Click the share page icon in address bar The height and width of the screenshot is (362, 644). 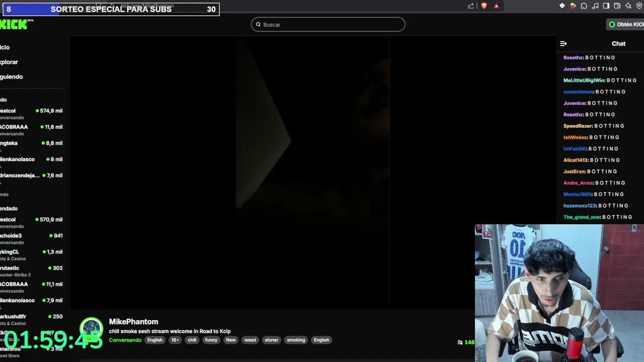(x=471, y=6)
